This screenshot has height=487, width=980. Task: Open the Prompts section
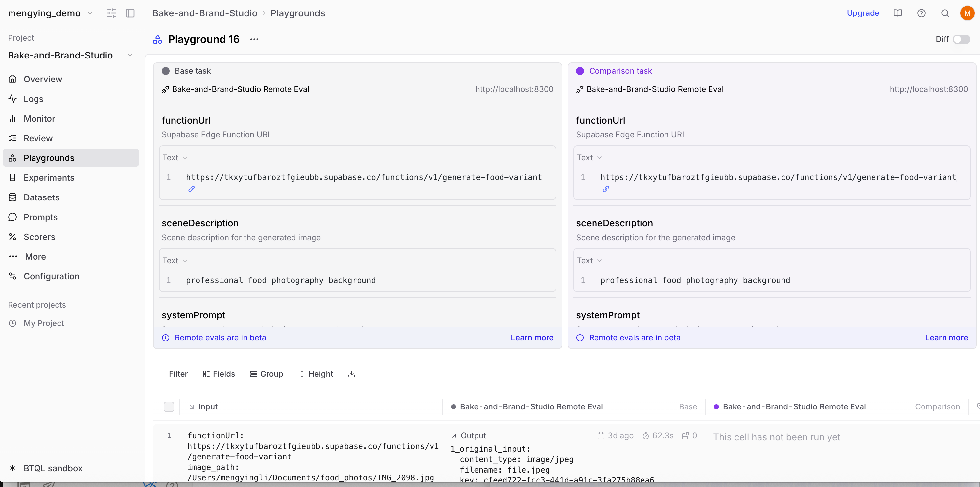(40, 217)
